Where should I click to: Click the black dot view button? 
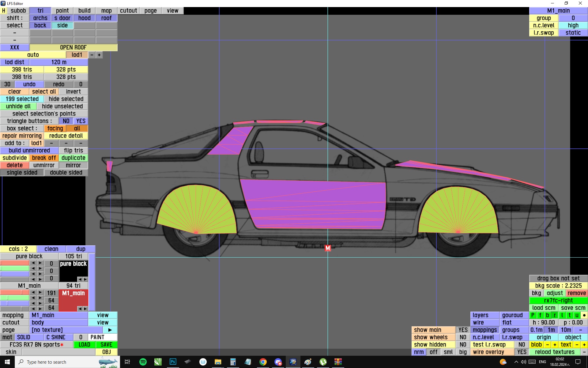coord(584,315)
